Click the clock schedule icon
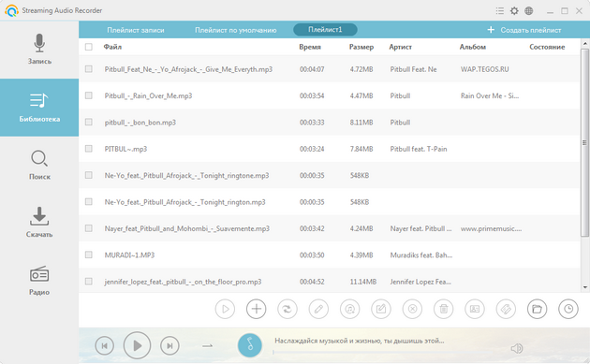Image resolution: width=590 pixels, height=364 pixels. [568, 309]
